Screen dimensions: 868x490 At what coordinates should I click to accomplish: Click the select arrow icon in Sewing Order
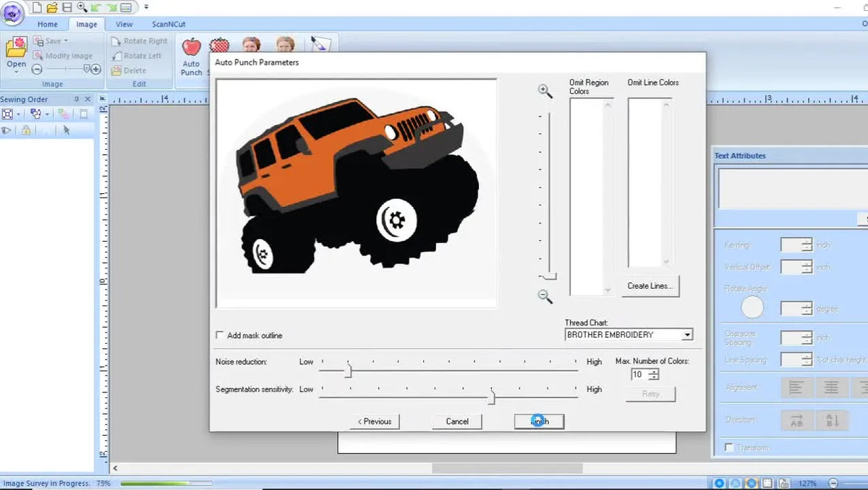pos(67,130)
